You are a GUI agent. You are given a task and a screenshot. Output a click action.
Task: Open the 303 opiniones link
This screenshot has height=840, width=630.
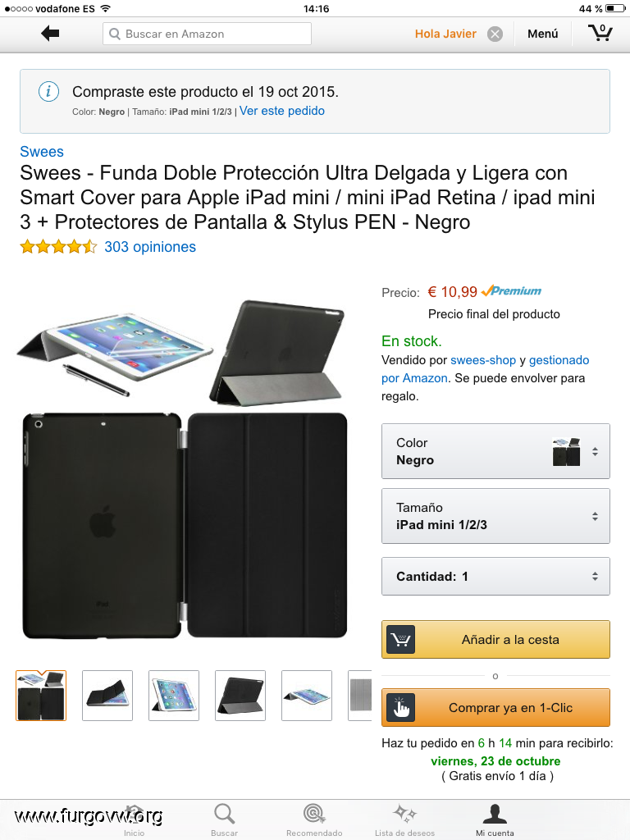coord(150,247)
